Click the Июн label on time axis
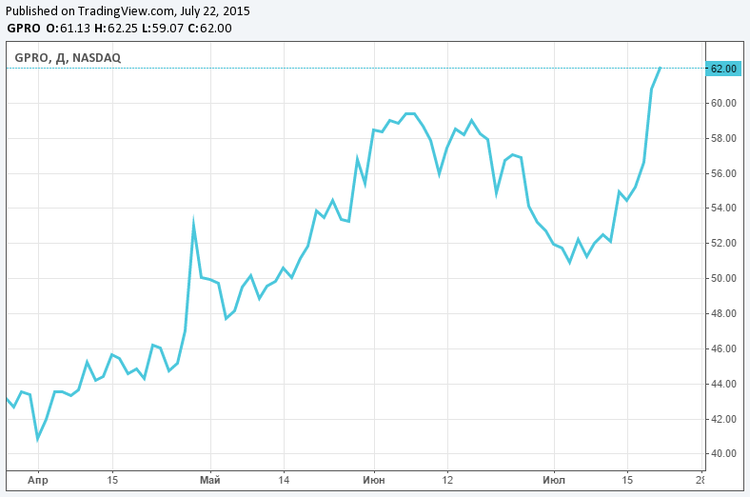Viewport: 750px width, 497px height. pyautogui.click(x=374, y=479)
